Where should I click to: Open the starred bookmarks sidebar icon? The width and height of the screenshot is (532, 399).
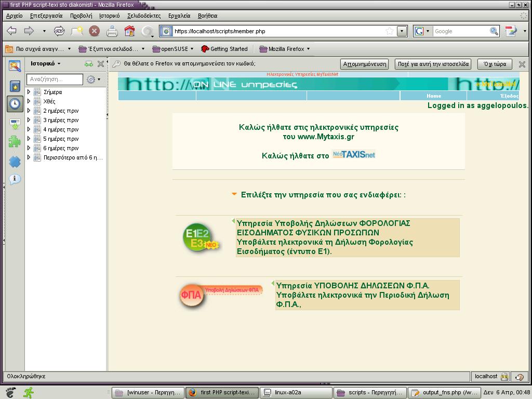click(x=15, y=86)
